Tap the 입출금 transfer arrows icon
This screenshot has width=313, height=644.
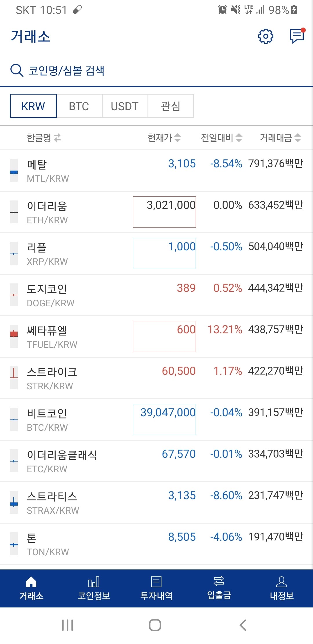(219, 589)
